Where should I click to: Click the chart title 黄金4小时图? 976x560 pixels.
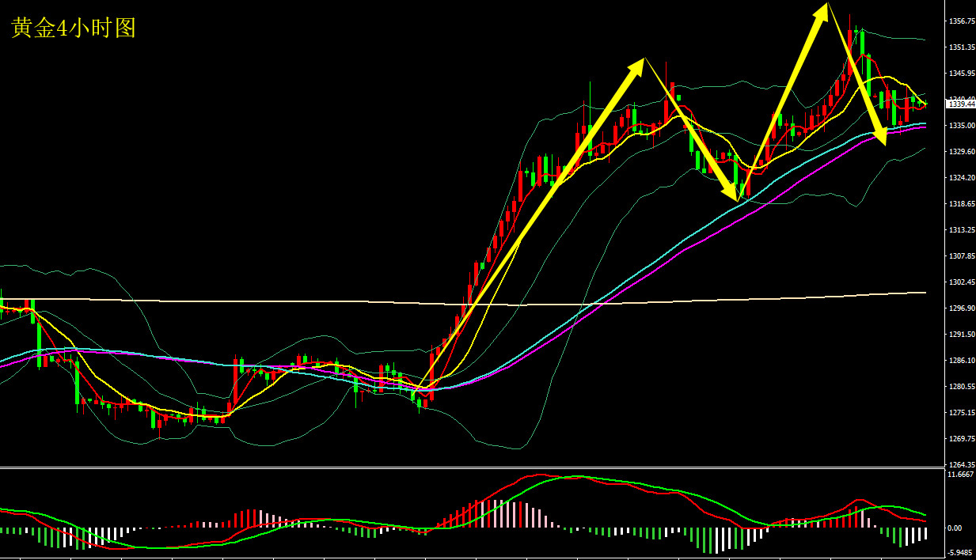tap(74, 28)
